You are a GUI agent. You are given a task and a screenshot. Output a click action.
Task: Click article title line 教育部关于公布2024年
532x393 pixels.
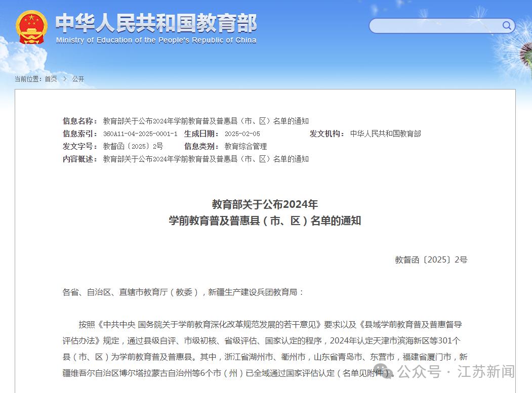pyautogui.click(x=265, y=204)
